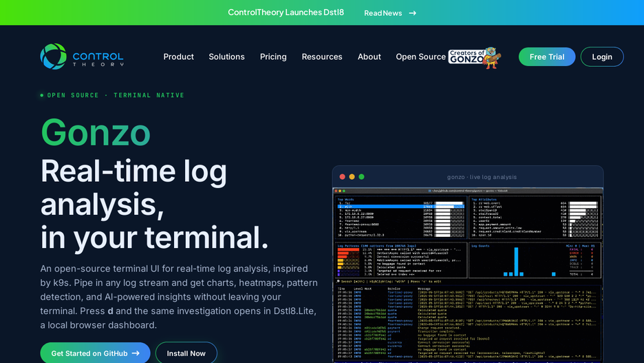Image resolution: width=644 pixels, height=363 pixels.
Task: Open the Open Source nav link
Action: click(420, 56)
